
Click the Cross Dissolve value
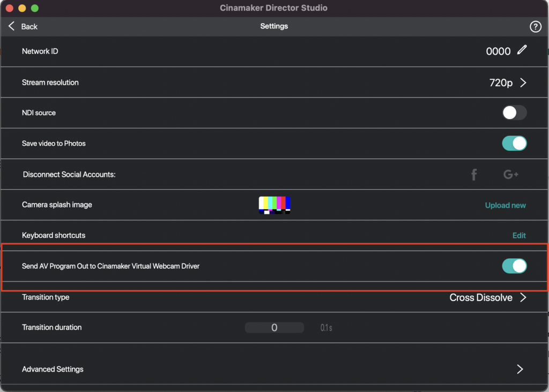click(x=481, y=298)
